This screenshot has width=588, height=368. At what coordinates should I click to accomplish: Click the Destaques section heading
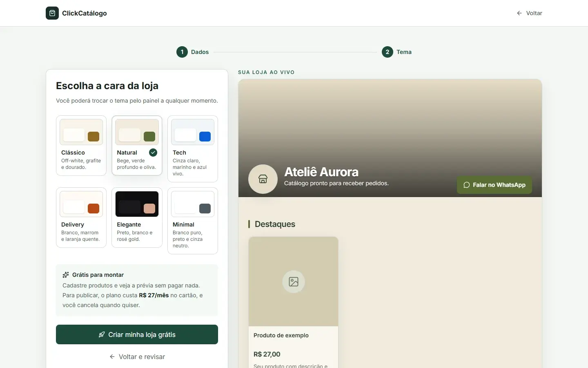coord(275,224)
